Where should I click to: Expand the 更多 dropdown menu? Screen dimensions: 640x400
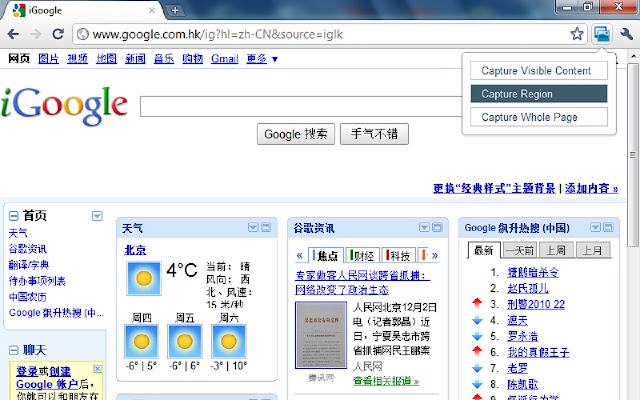(262, 59)
